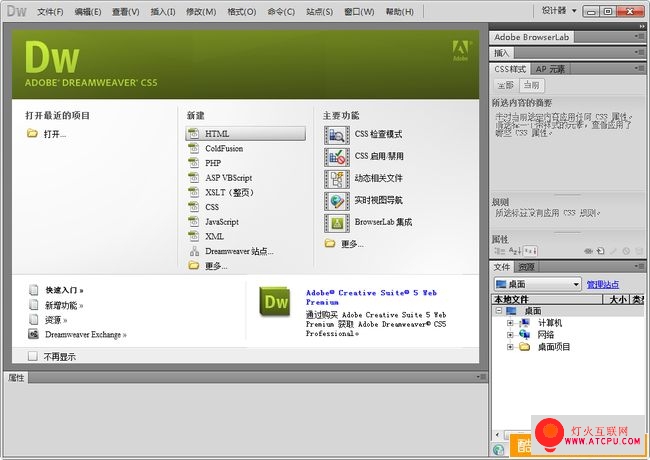Open the 修改(M) menu
This screenshot has width=650, height=460.
coord(201,12)
